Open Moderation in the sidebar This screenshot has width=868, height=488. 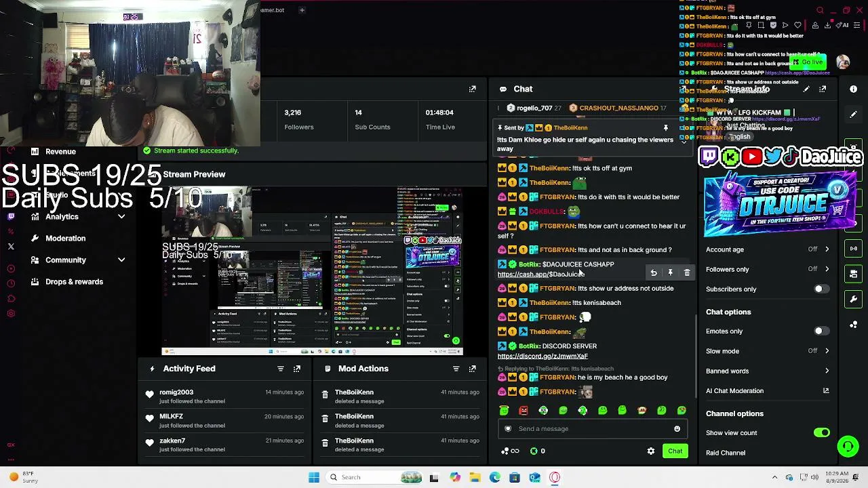(65, 239)
